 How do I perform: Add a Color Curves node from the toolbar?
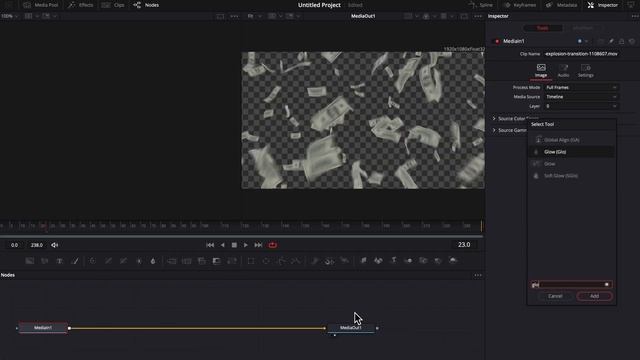(108, 261)
